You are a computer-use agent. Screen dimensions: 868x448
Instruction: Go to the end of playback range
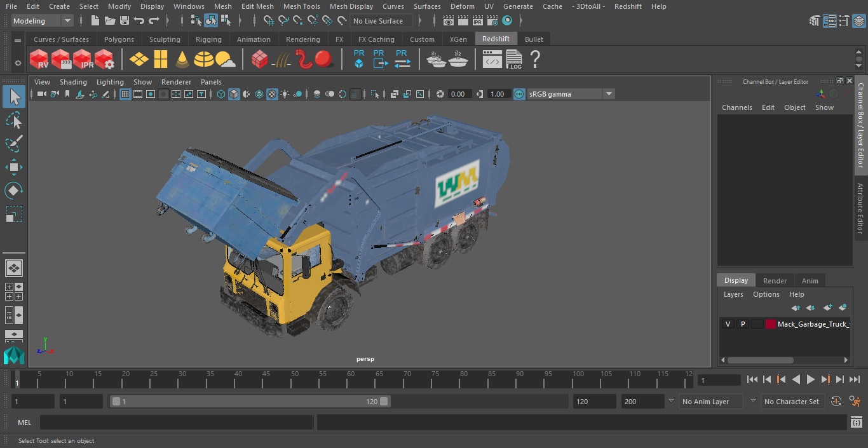click(855, 379)
